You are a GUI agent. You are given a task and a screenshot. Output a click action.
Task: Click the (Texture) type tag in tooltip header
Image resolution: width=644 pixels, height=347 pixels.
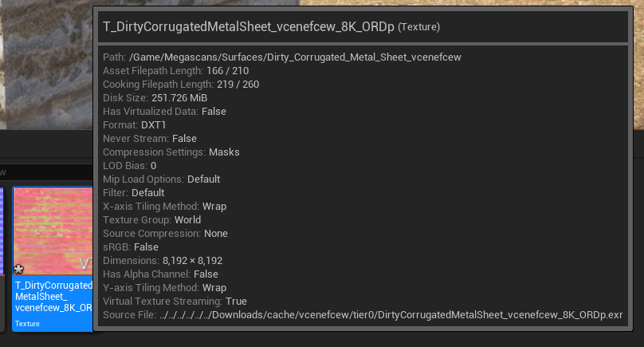(x=419, y=27)
